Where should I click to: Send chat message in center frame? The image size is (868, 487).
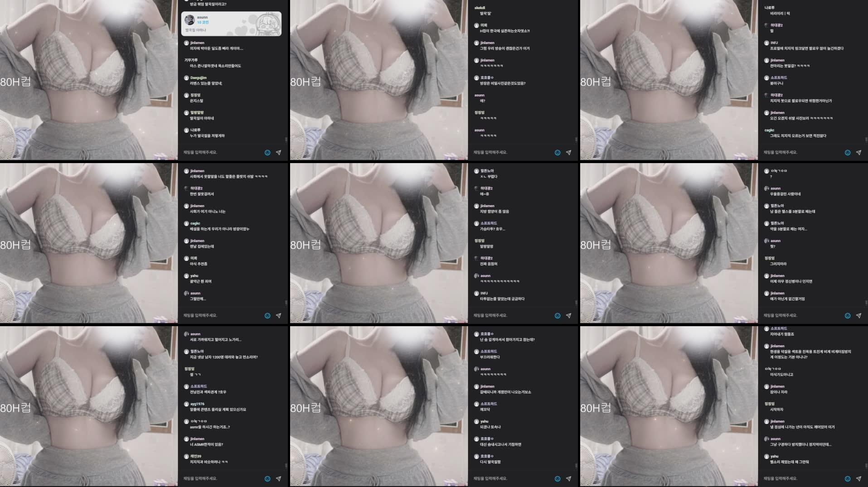(x=569, y=316)
